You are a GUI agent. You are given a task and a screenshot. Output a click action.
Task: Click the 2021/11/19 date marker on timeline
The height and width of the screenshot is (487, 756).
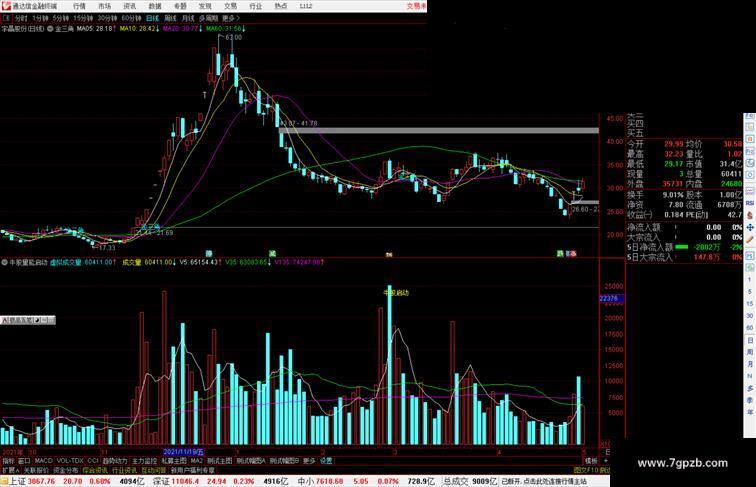[x=184, y=452]
